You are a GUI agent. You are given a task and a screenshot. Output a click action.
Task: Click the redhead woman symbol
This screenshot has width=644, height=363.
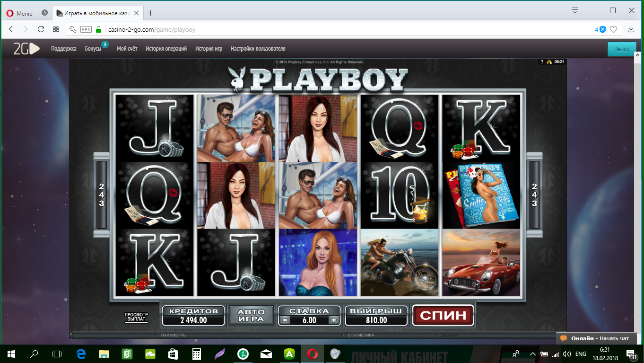tap(318, 263)
